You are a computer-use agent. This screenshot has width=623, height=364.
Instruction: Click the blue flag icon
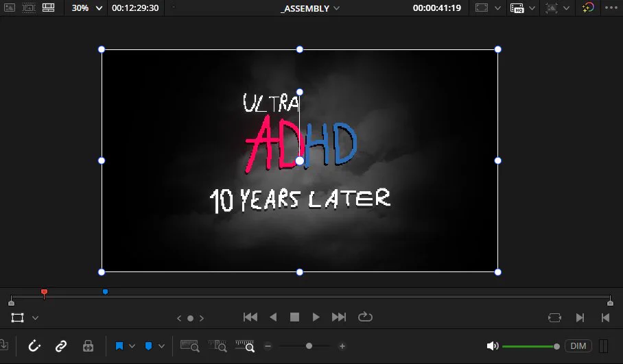pos(119,346)
